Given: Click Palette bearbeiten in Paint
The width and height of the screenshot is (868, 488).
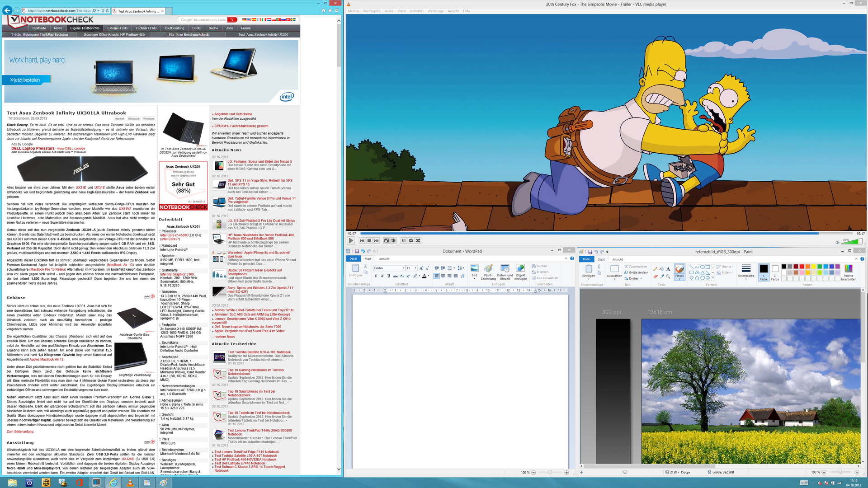Looking at the screenshot, I should coord(849,272).
